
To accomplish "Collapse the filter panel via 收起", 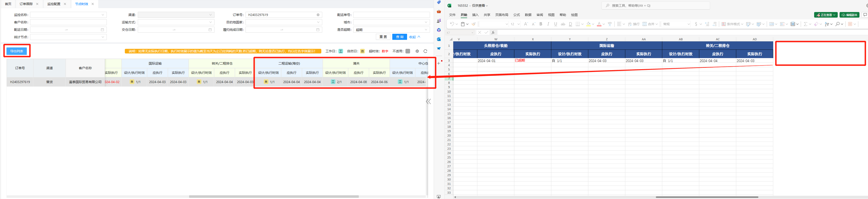I will point(414,37).
